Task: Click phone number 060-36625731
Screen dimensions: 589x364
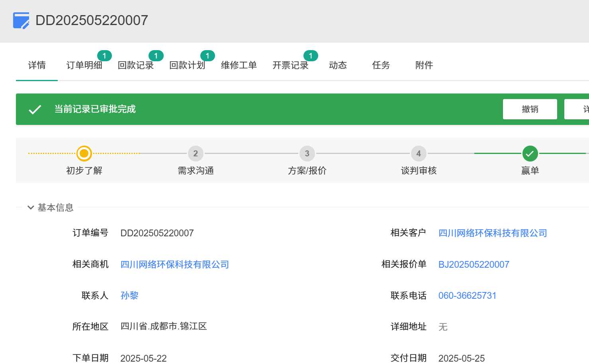Action: point(467,296)
